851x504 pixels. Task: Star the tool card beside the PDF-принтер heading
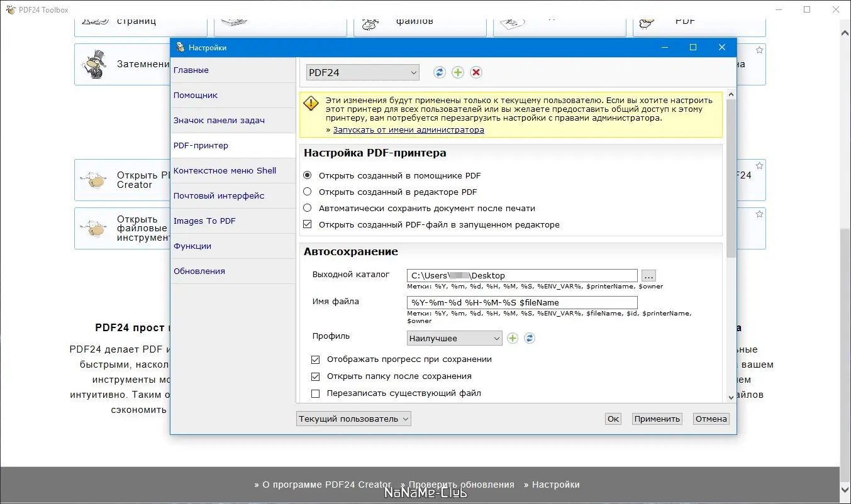pyautogui.click(x=759, y=166)
